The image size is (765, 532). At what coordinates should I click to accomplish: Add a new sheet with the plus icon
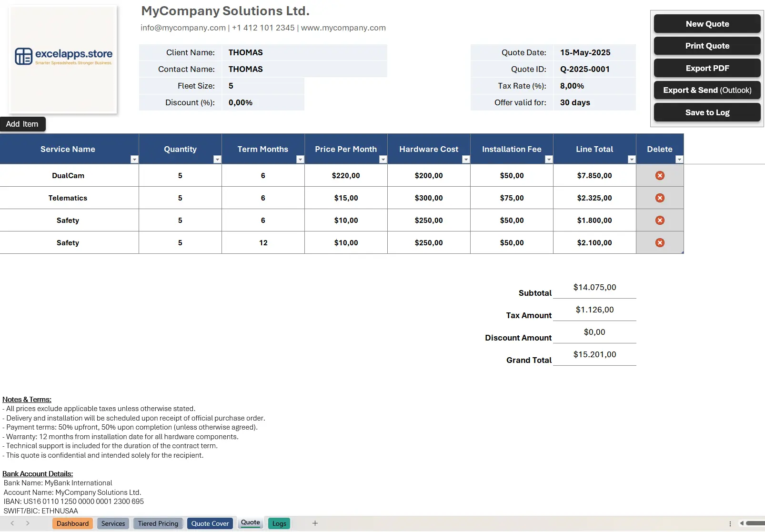[x=315, y=523]
